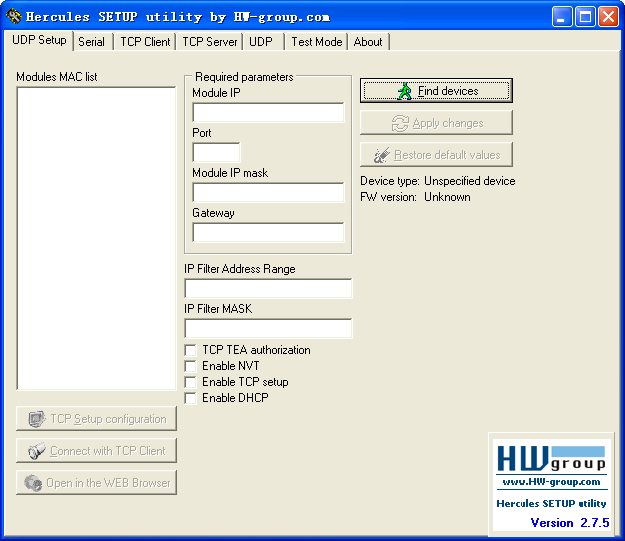Click the 'Unspecified device' text

[x=470, y=181]
